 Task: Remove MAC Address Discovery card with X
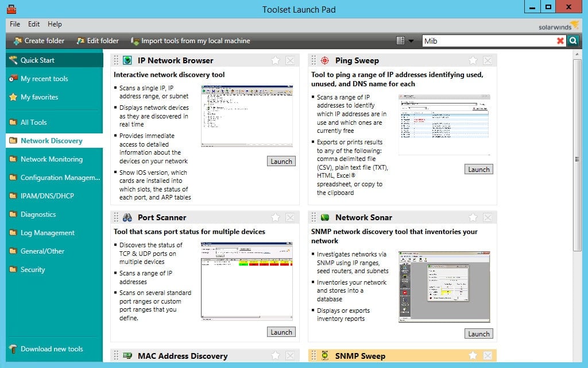(290, 355)
